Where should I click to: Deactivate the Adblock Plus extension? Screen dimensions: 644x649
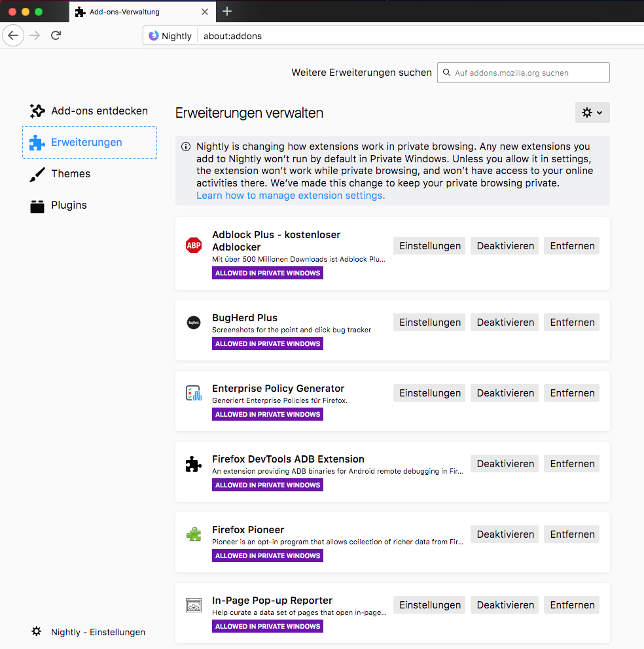(505, 246)
